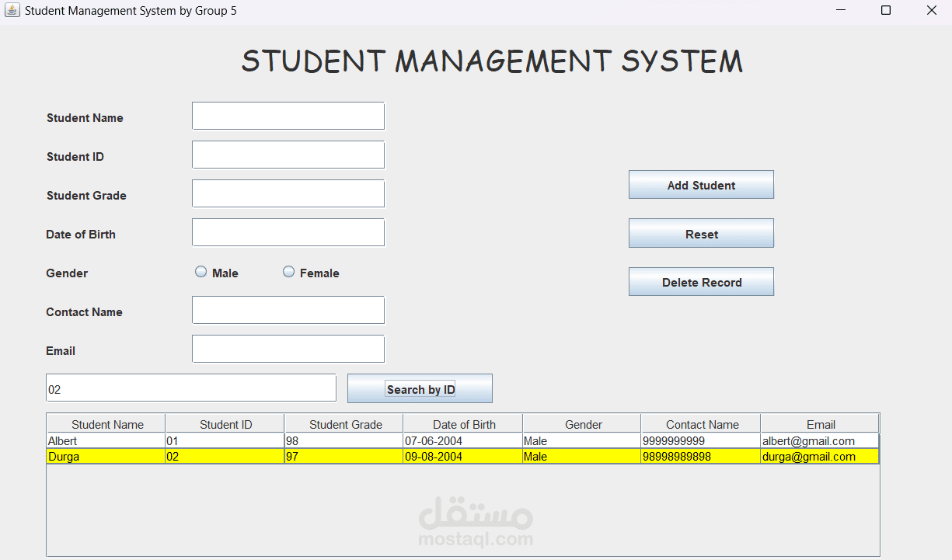Click inside the Date of Birth input field

tap(288, 231)
